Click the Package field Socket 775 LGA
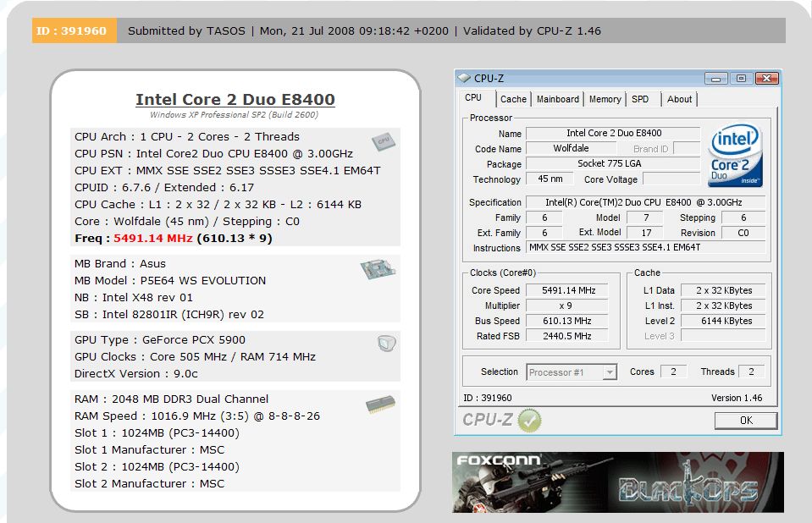The image size is (812, 523). [x=613, y=163]
